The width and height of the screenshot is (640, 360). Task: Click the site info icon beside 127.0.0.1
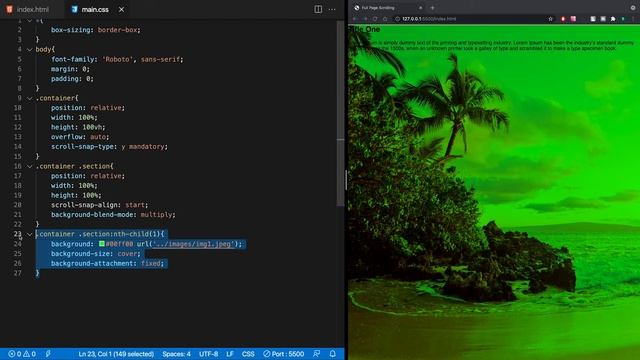(397, 19)
